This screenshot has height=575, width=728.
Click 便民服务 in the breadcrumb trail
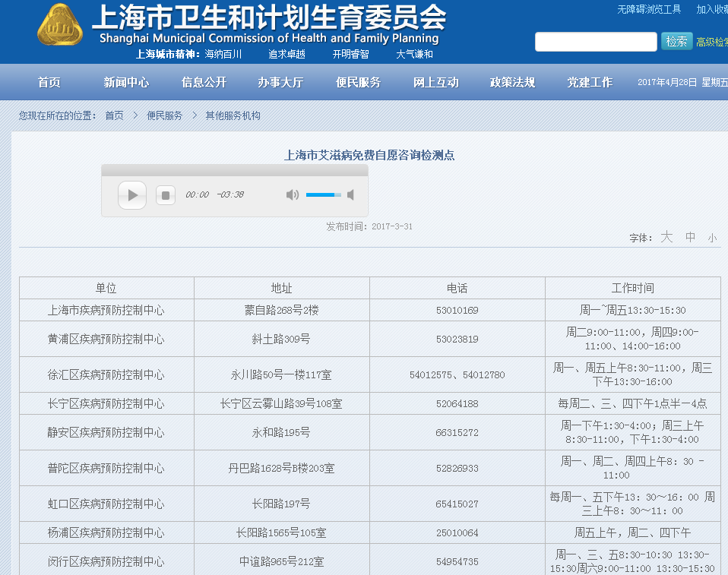point(164,115)
